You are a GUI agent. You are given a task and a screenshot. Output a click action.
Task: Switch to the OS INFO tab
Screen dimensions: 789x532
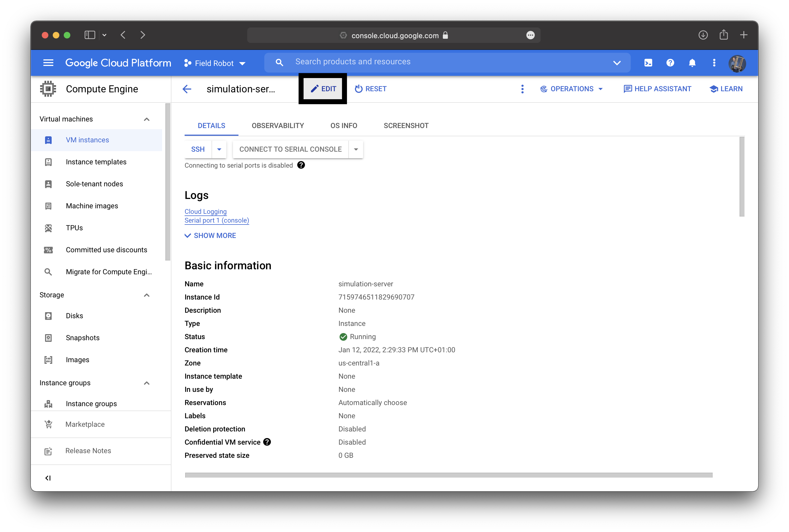click(x=344, y=126)
